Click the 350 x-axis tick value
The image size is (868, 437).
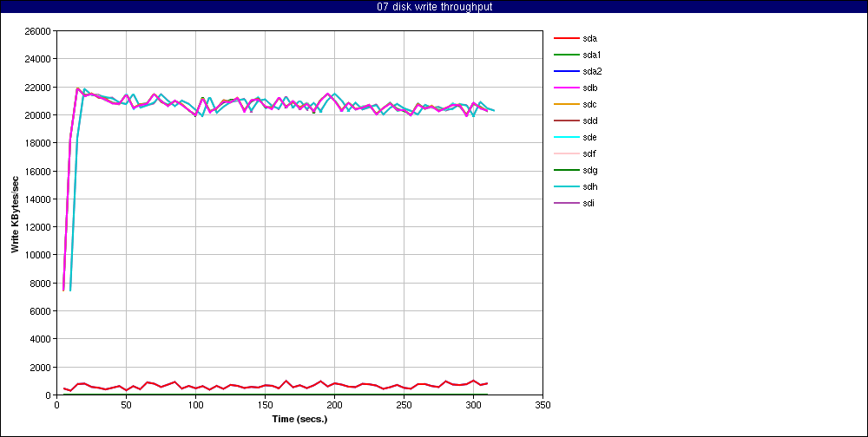point(543,405)
